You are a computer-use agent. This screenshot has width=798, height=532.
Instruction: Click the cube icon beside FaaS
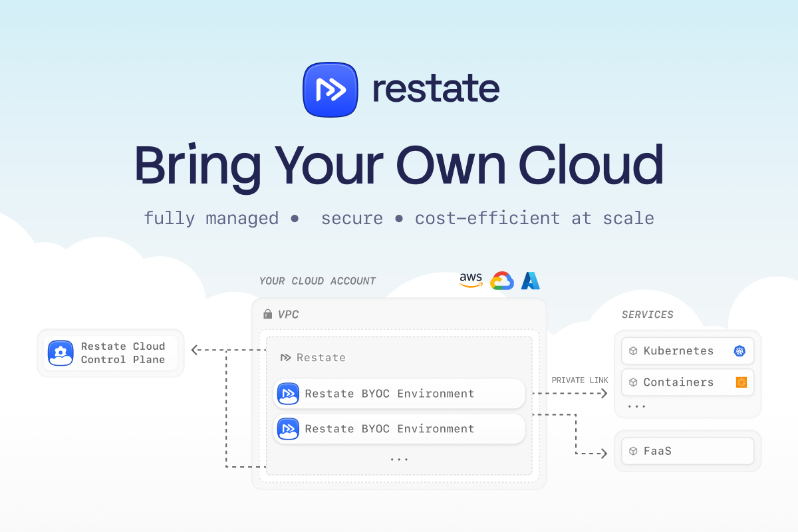pos(634,451)
